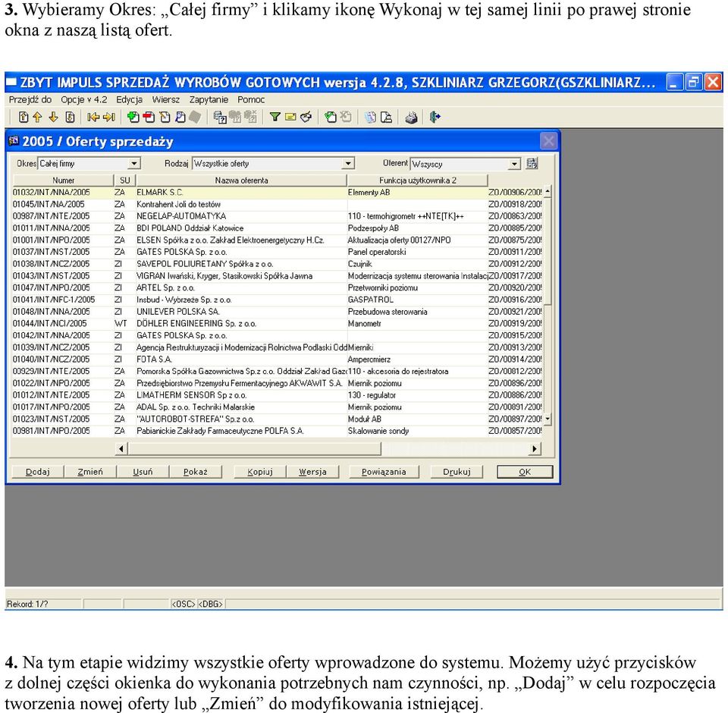Click the magnifier view-record toolbar icon

click(180, 117)
